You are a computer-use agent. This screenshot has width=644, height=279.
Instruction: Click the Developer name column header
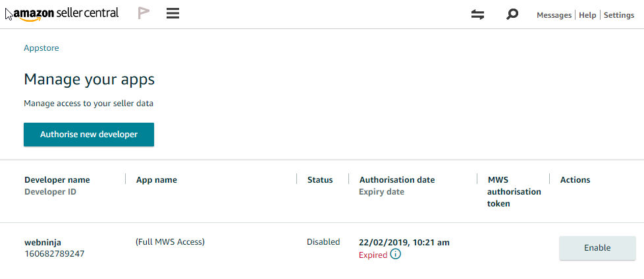(57, 180)
